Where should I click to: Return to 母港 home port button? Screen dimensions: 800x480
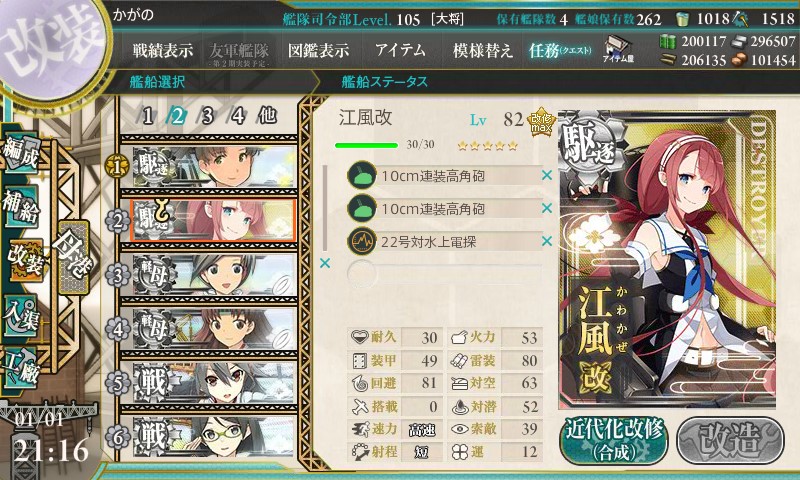[74, 257]
